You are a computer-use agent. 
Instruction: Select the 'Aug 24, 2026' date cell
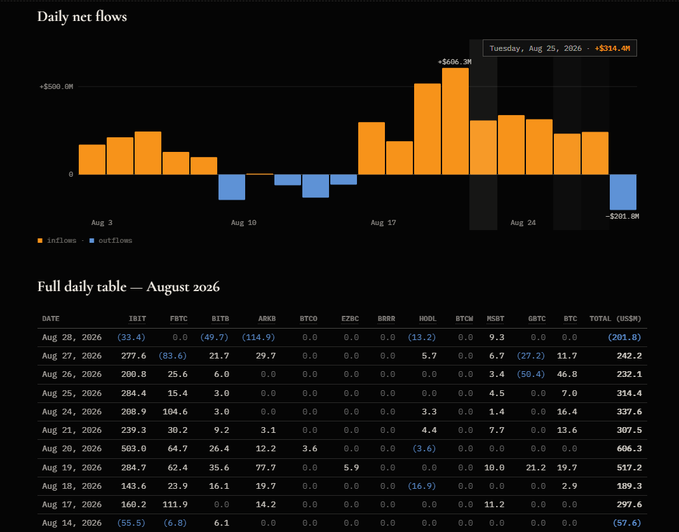(x=72, y=412)
